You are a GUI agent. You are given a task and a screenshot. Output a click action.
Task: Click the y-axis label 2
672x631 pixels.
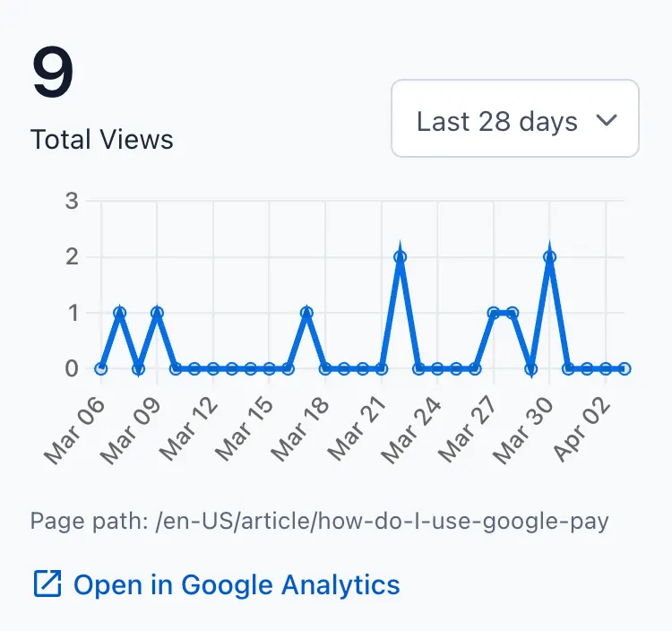point(72,257)
